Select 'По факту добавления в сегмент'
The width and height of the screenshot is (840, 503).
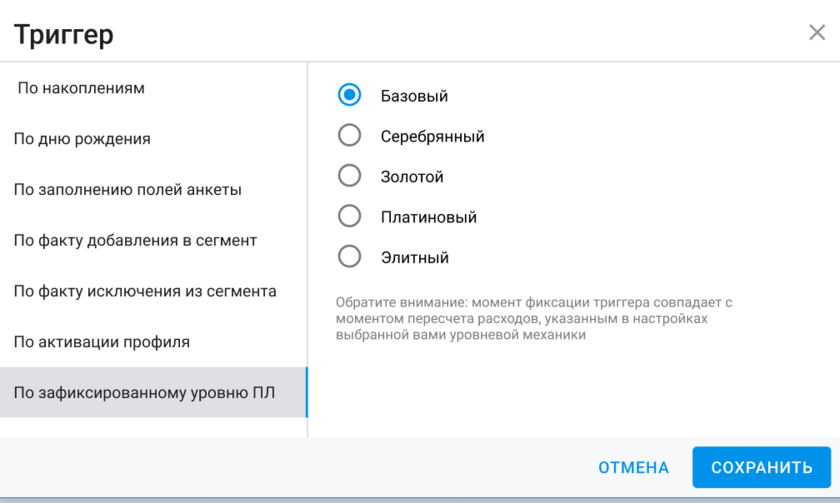pos(135,240)
